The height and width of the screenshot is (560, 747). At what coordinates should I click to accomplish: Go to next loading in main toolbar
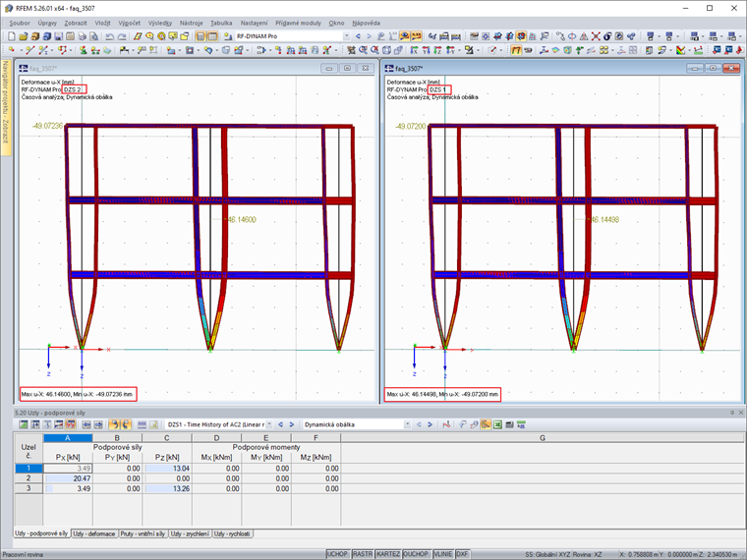pyautogui.click(x=369, y=36)
